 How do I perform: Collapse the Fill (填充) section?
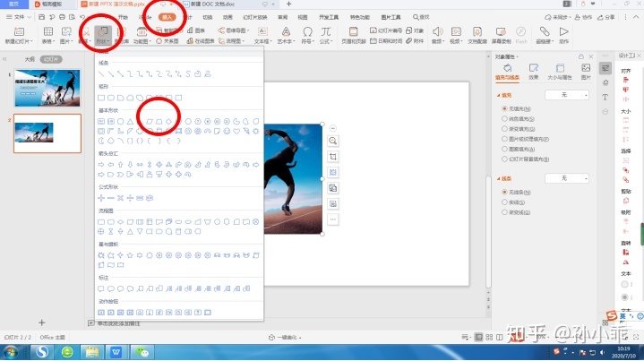point(498,95)
